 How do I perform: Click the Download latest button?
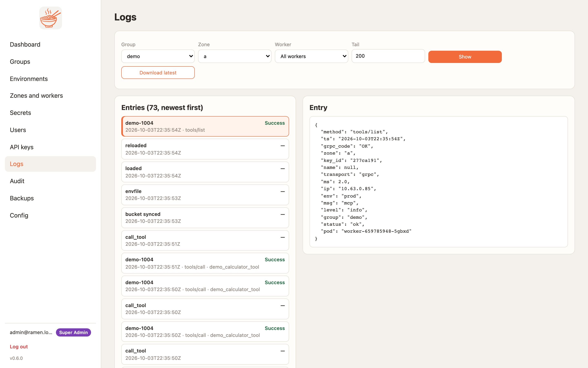(x=158, y=73)
